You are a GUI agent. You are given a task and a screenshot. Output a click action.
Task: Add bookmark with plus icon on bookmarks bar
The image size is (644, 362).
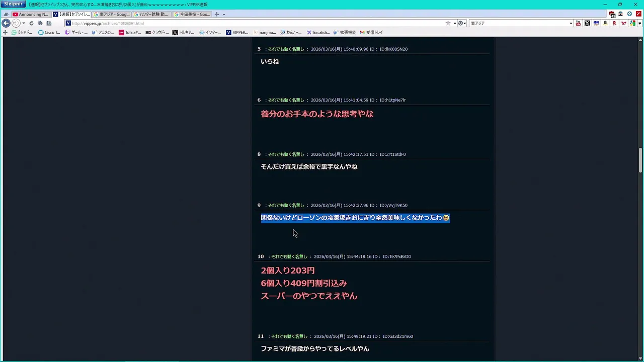coord(5,32)
